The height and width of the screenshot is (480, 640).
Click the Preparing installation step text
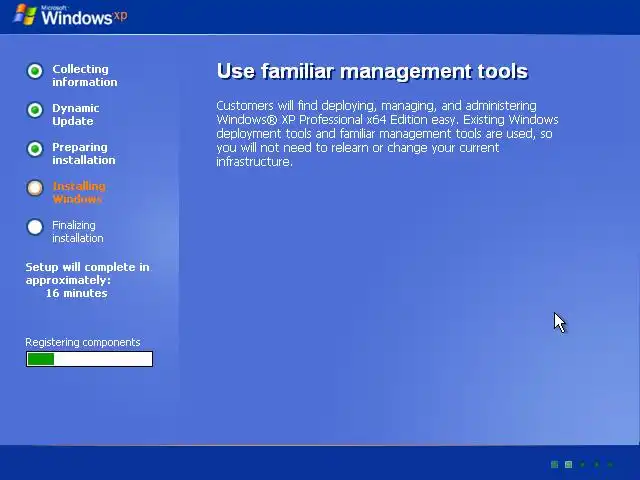[x=84, y=153]
